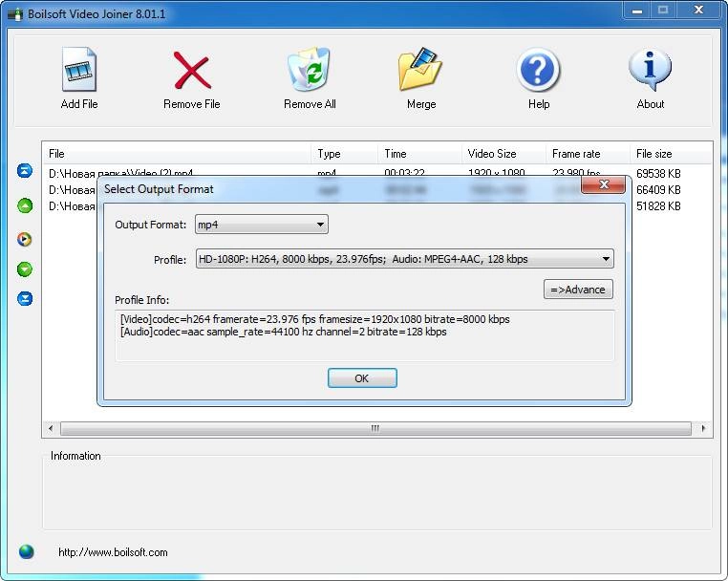The width and height of the screenshot is (728, 581).
Task: Open the http://www.boilsoft.com link
Action: point(113,552)
